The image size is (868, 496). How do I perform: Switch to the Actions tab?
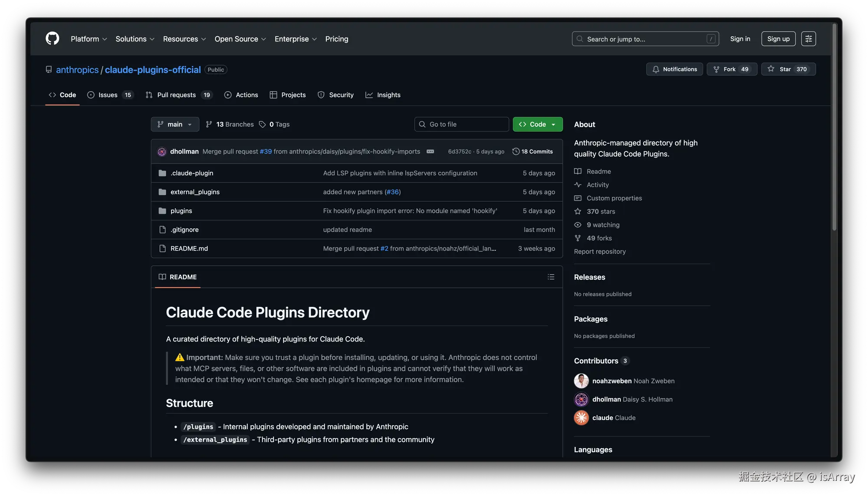[x=241, y=95]
